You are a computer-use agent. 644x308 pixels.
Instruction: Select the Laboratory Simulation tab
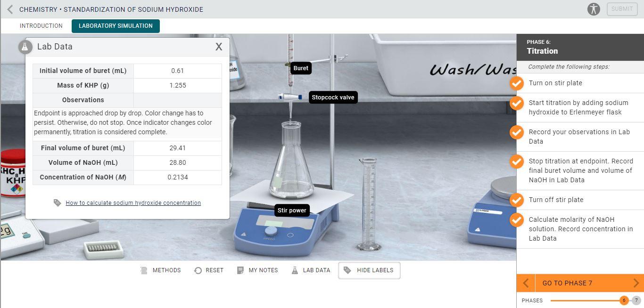click(116, 26)
